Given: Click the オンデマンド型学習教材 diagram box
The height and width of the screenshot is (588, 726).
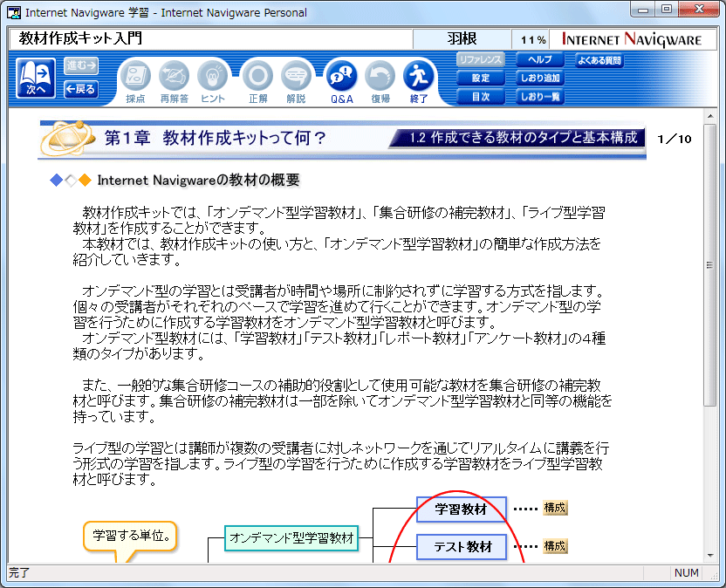Looking at the screenshot, I should (291, 538).
